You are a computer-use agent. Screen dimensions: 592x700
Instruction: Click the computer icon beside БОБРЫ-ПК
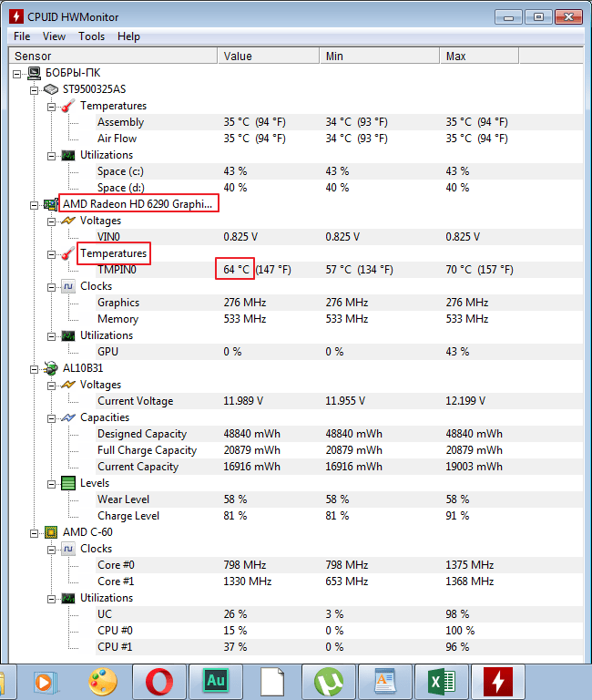click(34, 73)
